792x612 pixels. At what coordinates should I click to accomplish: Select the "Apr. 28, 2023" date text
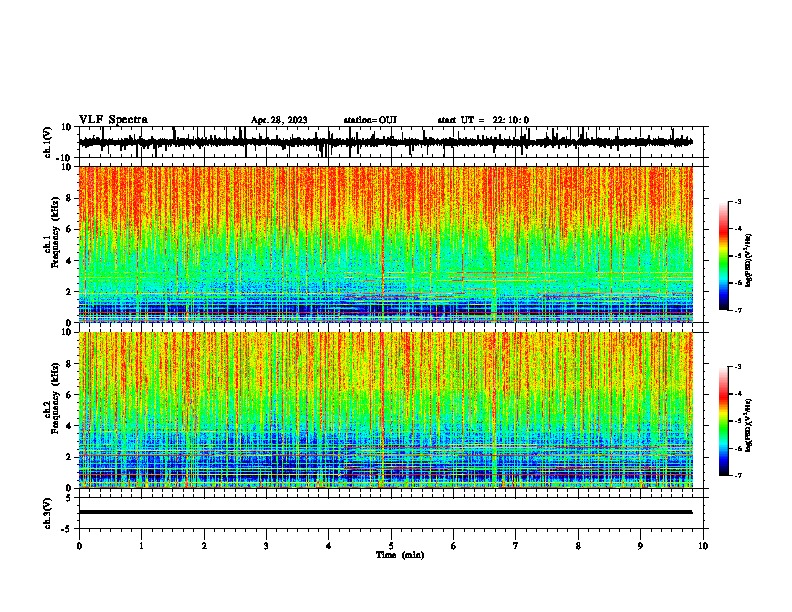click(x=279, y=120)
